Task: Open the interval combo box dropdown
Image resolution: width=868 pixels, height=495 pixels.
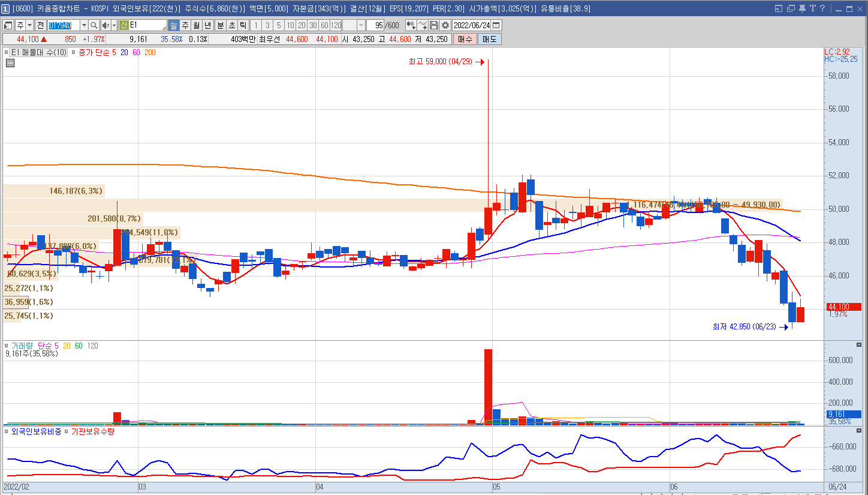Action: (361, 25)
